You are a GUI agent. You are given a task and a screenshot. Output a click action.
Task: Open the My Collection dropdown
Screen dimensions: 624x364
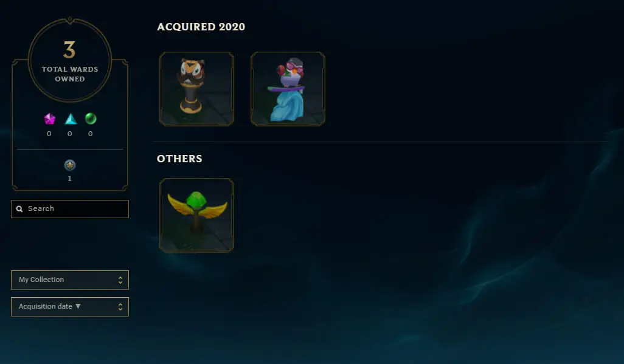pyautogui.click(x=70, y=280)
